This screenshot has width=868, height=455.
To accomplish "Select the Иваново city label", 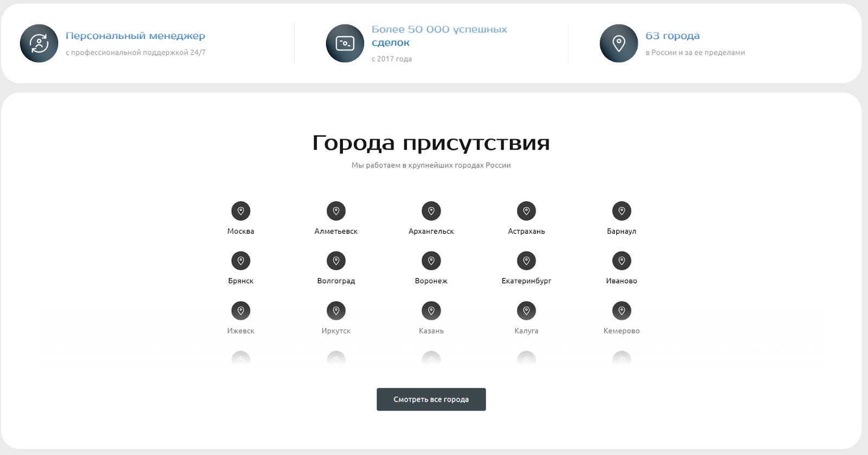I will coord(622,281).
